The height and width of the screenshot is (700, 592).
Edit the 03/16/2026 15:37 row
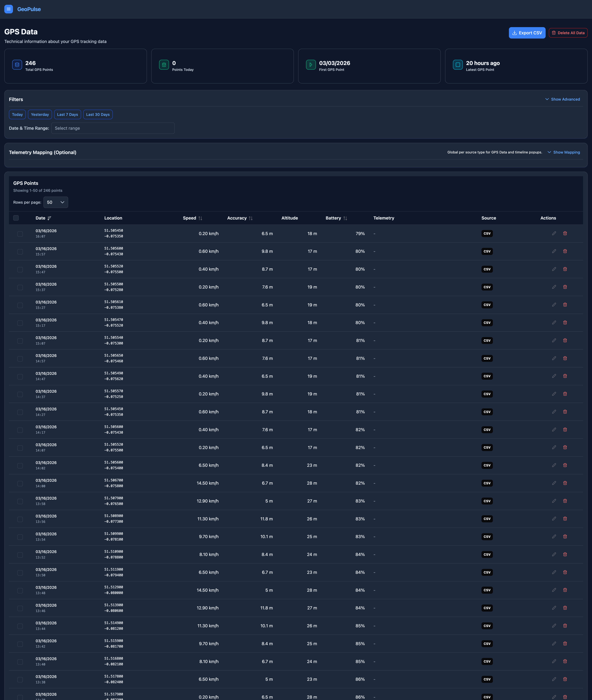tap(554, 287)
